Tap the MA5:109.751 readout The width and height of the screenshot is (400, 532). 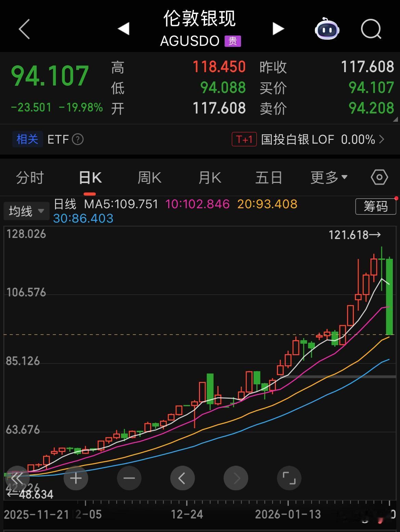(x=121, y=204)
